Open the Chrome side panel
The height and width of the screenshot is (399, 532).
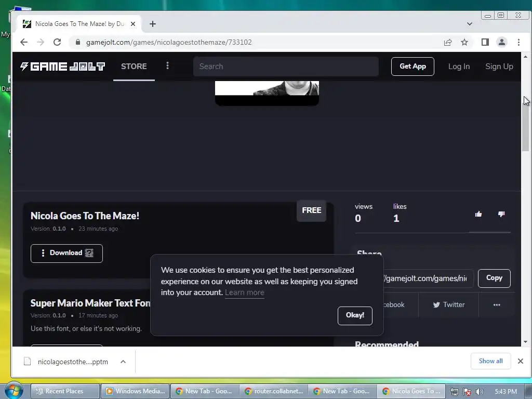coord(485,42)
